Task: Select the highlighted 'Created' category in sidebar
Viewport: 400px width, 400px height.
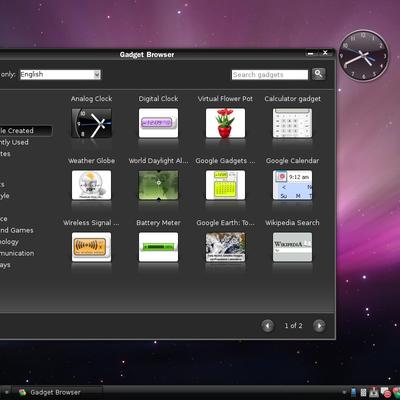Action: [x=26, y=131]
